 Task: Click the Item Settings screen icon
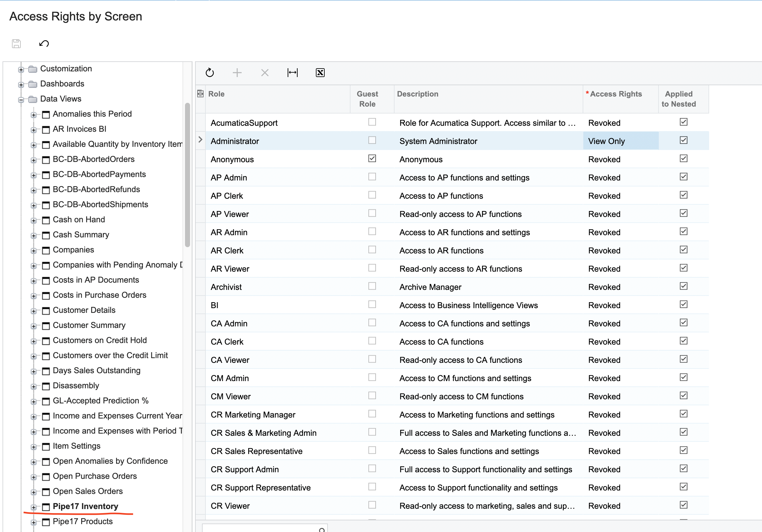(46, 447)
